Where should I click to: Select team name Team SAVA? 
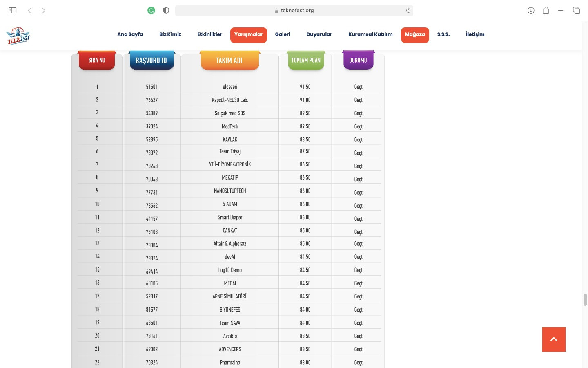click(230, 323)
